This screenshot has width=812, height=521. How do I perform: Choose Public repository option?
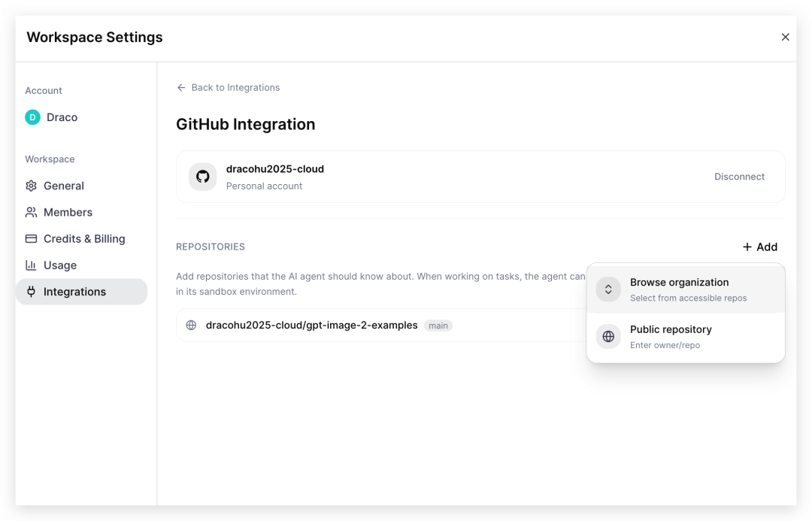686,337
